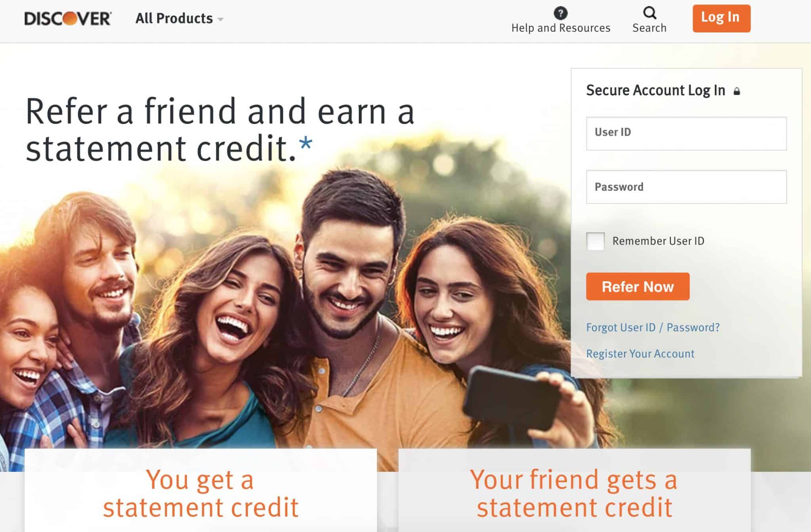This screenshot has width=811, height=532.
Task: Open the All Products dropdown
Action: (x=179, y=19)
